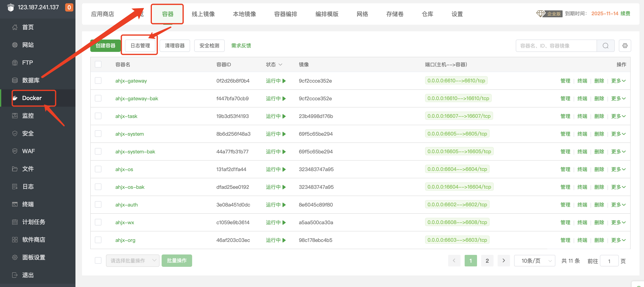The image size is (644, 287).
Task: Check the ahjx-auth row checkbox
Action: tap(98, 205)
